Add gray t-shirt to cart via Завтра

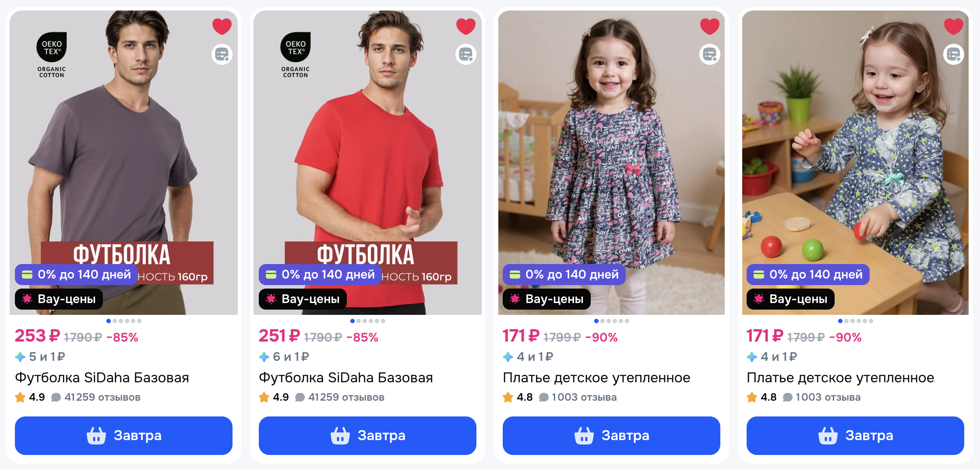tap(123, 435)
